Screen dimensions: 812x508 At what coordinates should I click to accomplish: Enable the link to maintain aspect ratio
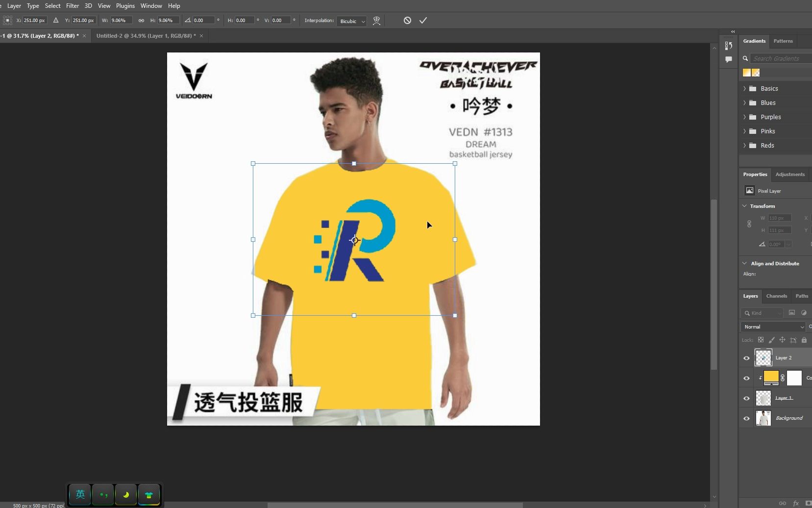(x=141, y=21)
